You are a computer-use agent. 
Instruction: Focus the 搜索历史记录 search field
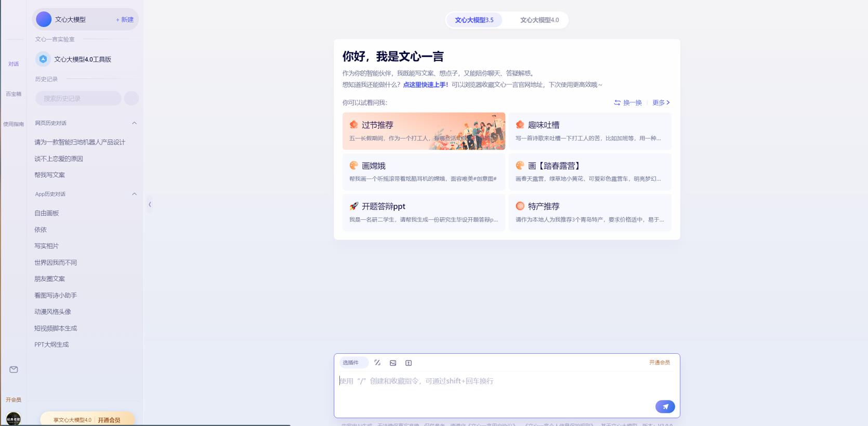(78, 98)
